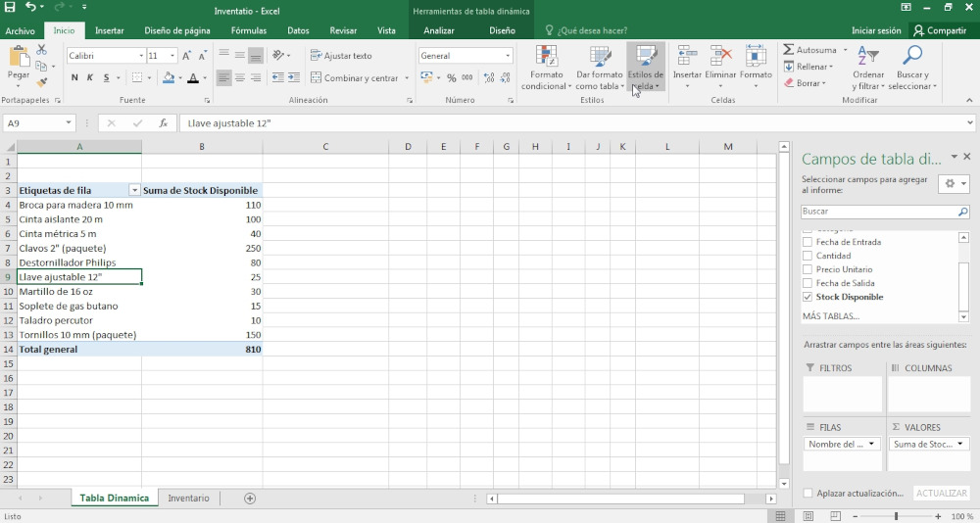Screen dimensions: 980x523
Task: Click the font color A swatch
Action: pyautogui.click(x=193, y=77)
